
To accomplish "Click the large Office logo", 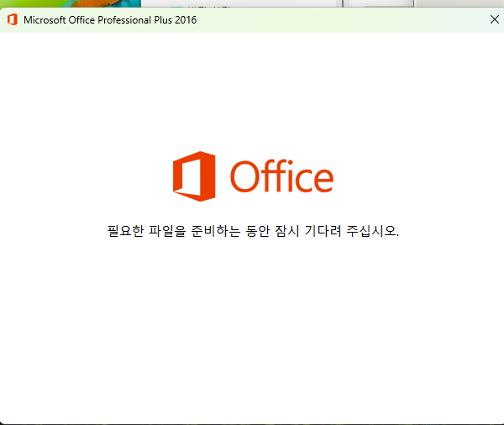I will (253, 176).
